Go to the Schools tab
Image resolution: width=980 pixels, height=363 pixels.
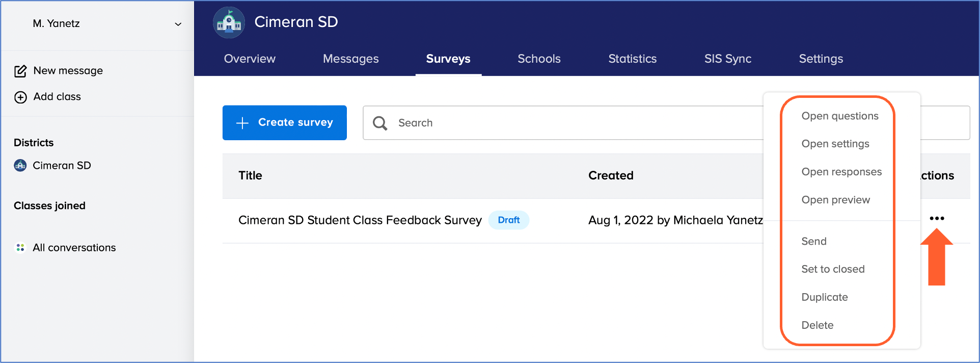coord(539,59)
